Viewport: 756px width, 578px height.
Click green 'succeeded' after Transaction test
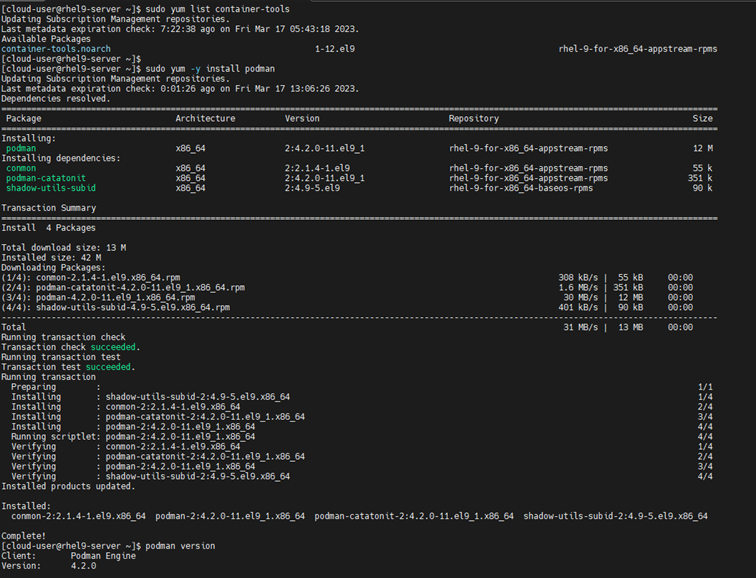(113, 367)
